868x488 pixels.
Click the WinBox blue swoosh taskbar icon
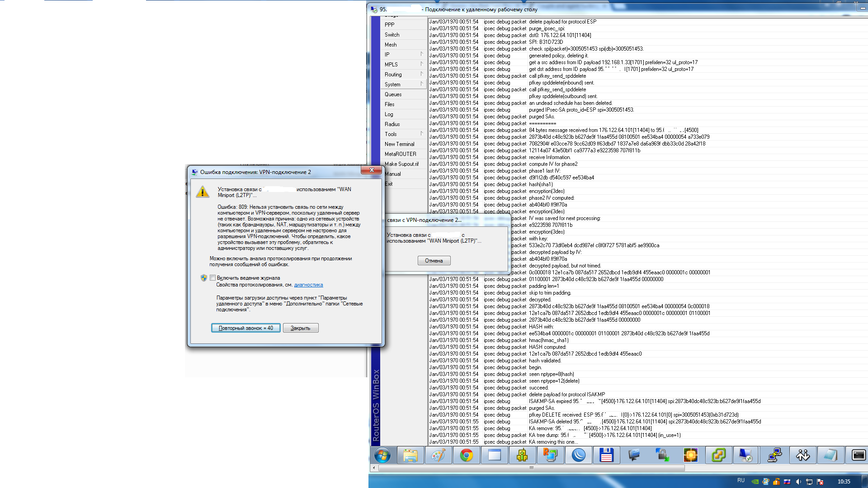click(578, 455)
